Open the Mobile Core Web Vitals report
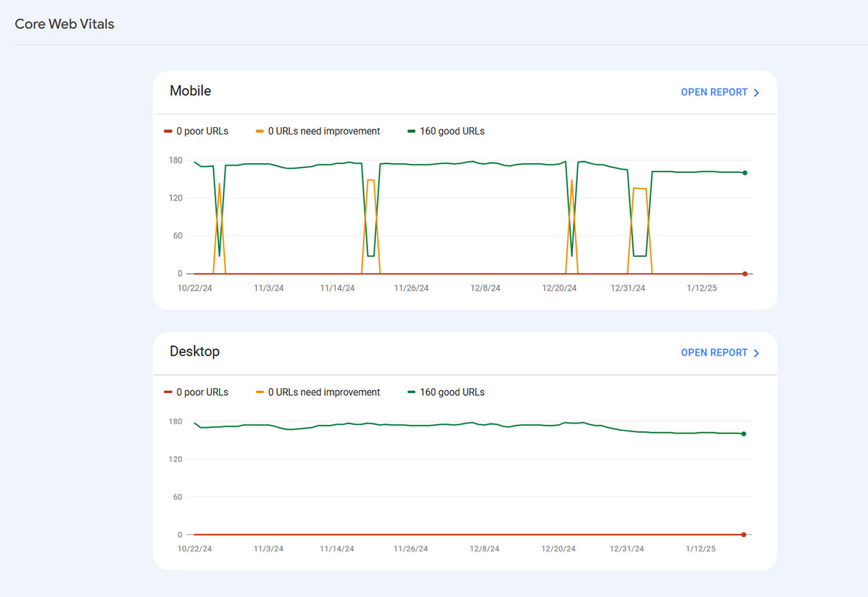Image resolution: width=868 pixels, height=597 pixels. [x=720, y=93]
